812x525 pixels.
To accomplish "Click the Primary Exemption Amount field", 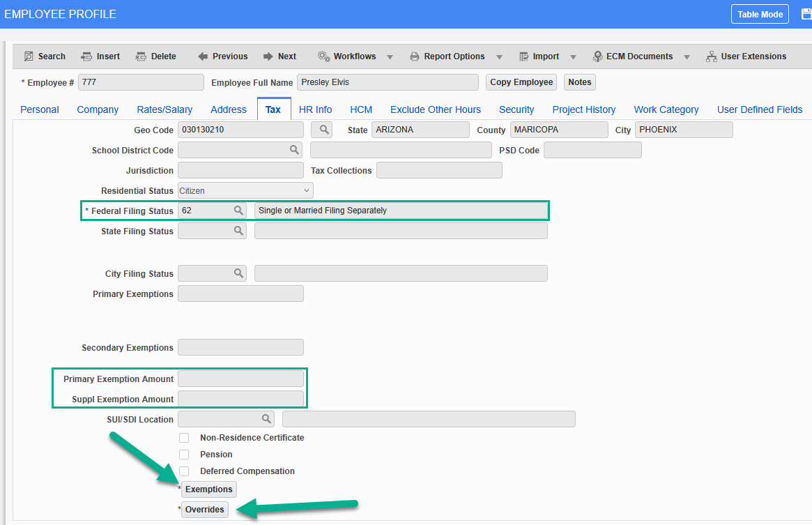I will (x=240, y=379).
